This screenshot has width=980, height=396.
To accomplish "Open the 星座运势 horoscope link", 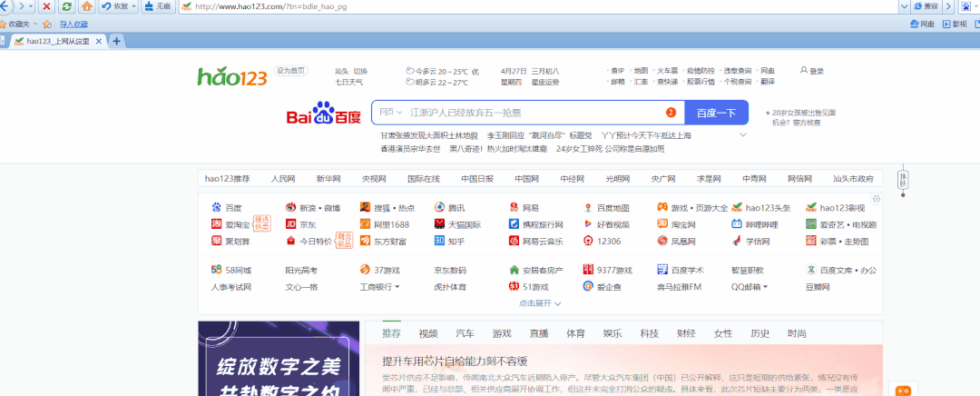I will click(545, 82).
